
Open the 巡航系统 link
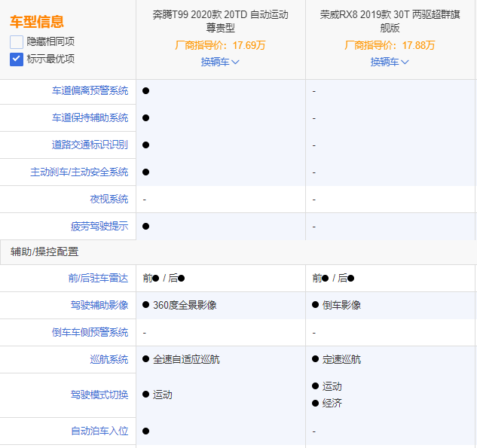click(109, 360)
